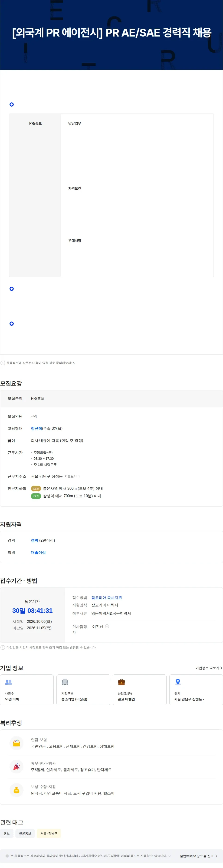
Task: Open 지도보기 map link
Action: tap(71, 476)
